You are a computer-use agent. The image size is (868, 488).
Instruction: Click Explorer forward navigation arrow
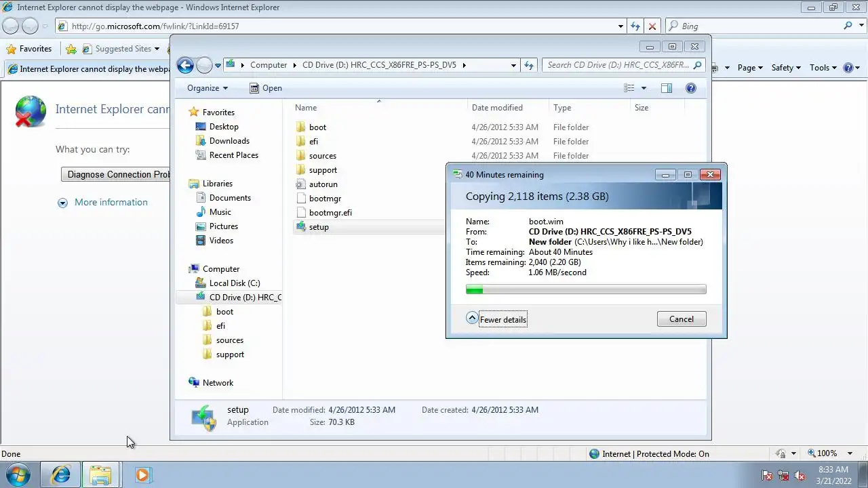204,65
